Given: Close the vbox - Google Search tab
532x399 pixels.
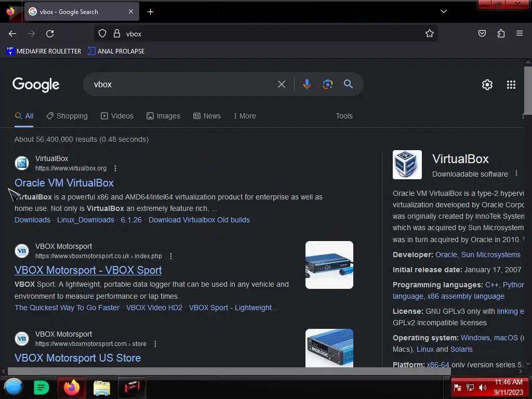Looking at the screenshot, I should click(130, 11).
